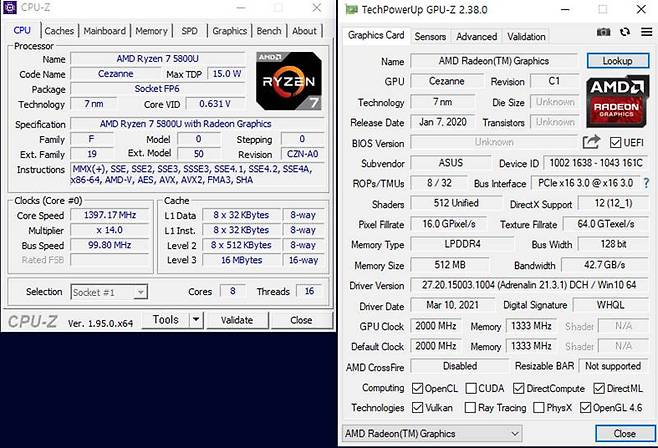
Task: Toggle the DirectML checkbox
Action: coord(599,388)
